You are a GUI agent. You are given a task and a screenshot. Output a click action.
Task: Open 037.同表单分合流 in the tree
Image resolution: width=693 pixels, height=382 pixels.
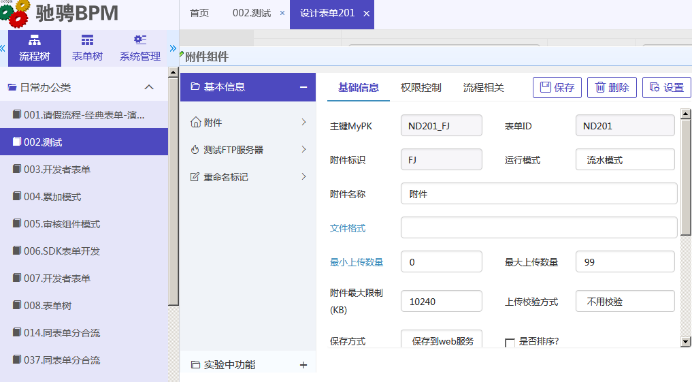(x=84, y=360)
